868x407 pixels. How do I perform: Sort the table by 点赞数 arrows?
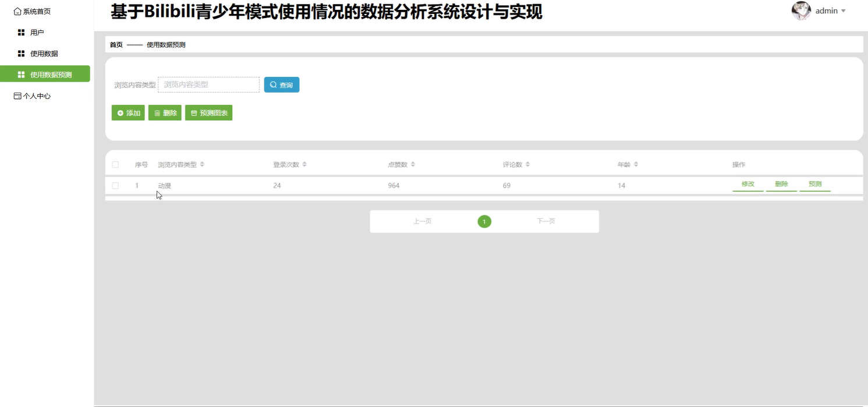(413, 165)
